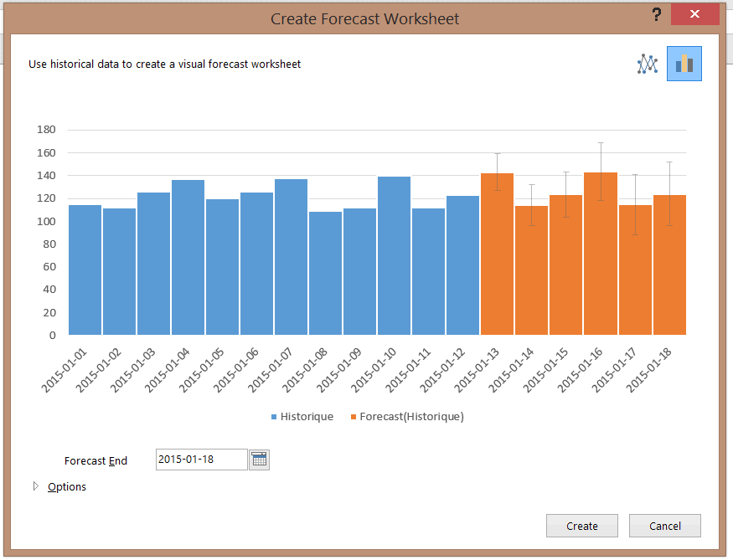Viewport: 733px width, 560px height.
Task: Click the Create Forecast Worksheet title bar
Action: 364,18
